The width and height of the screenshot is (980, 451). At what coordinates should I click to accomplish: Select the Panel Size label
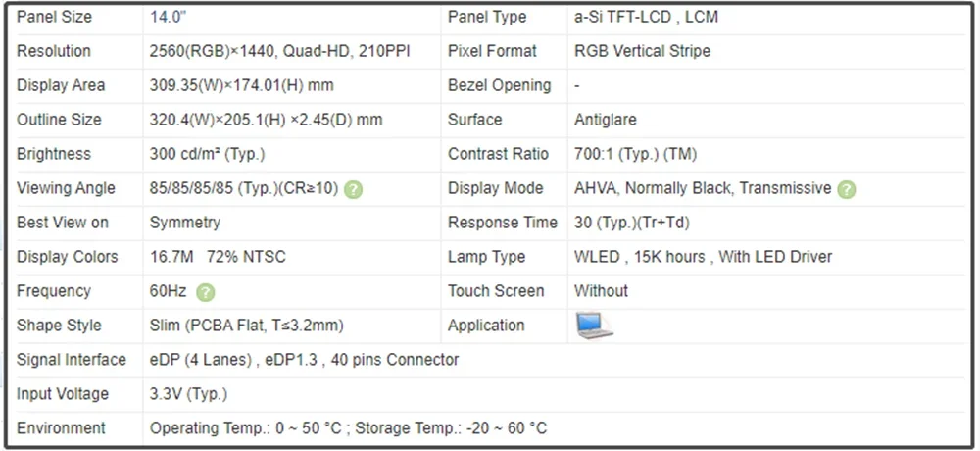pyautogui.click(x=54, y=18)
